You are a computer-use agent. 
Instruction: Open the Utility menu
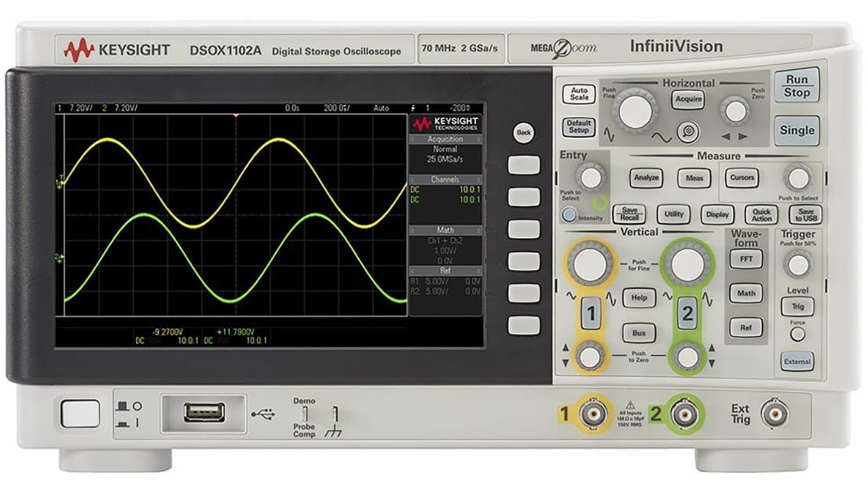pyautogui.click(x=672, y=215)
